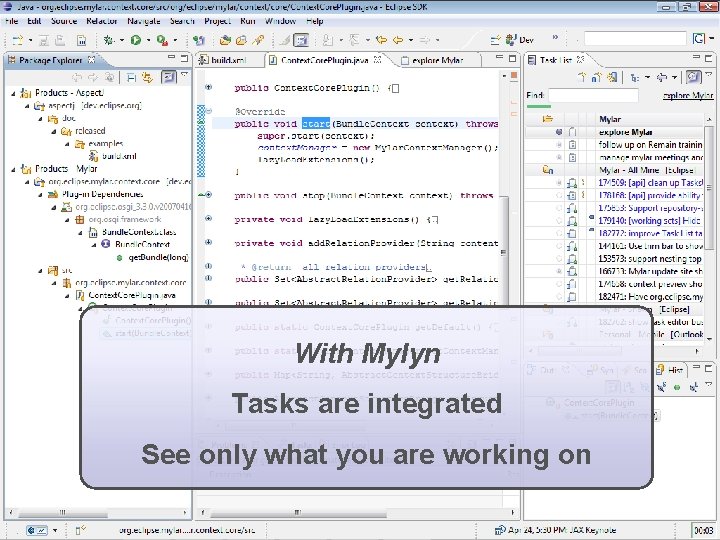The width and height of the screenshot is (720, 540).
Task: Toggle activation of explore Mylar task
Action: tap(559, 132)
